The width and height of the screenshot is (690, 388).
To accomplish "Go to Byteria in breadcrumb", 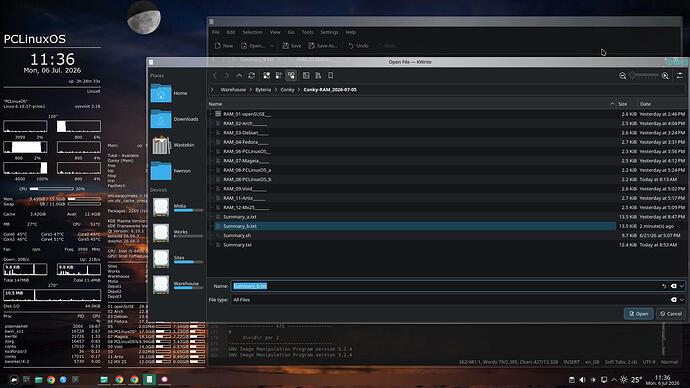I will tap(263, 90).
